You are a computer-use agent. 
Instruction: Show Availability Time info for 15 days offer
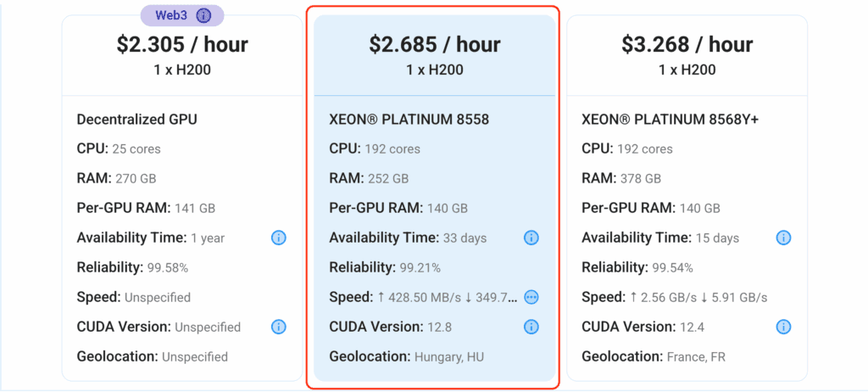(x=783, y=238)
